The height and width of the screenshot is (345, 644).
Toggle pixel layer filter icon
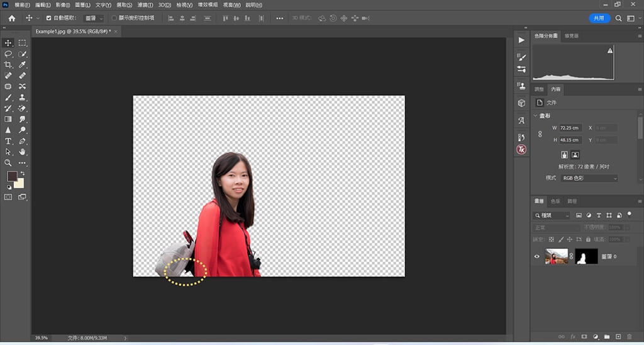(579, 215)
